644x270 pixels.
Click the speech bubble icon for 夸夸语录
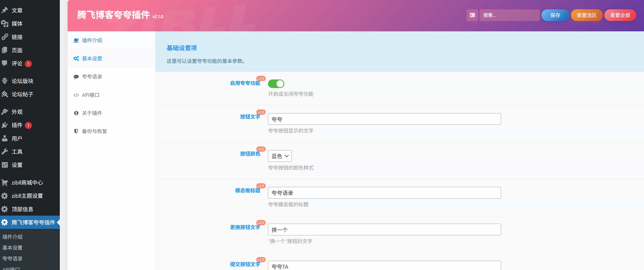tap(76, 77)
